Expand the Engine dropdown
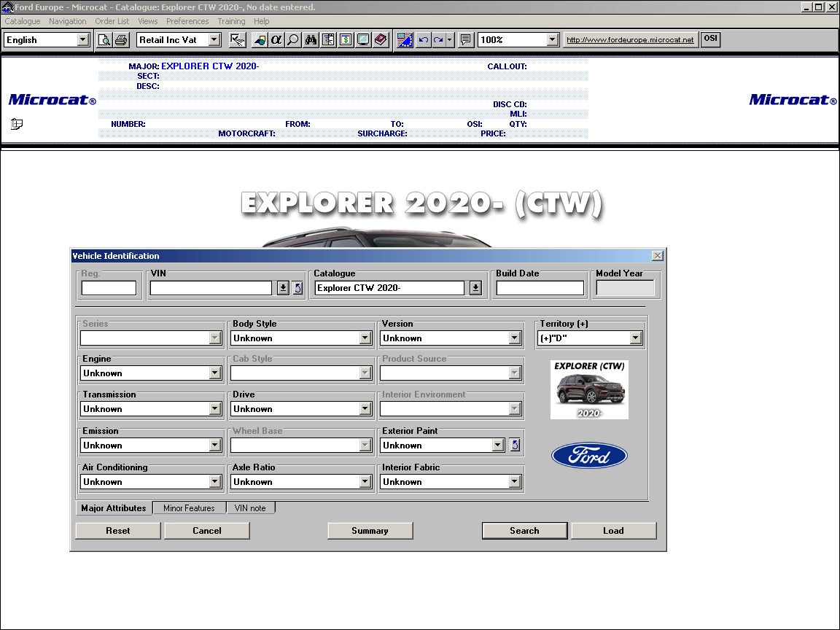The image size is (840, 630). [x=215, y=373]
